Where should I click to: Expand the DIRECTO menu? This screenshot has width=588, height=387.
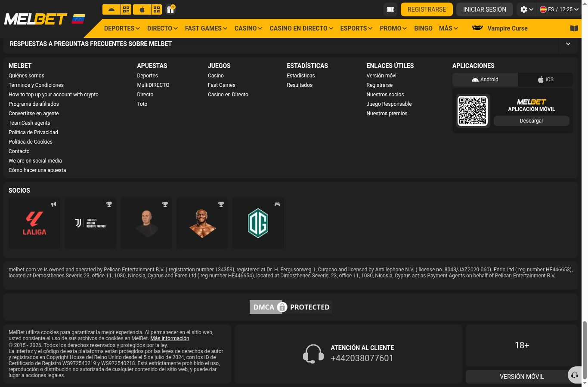point(162,28)
